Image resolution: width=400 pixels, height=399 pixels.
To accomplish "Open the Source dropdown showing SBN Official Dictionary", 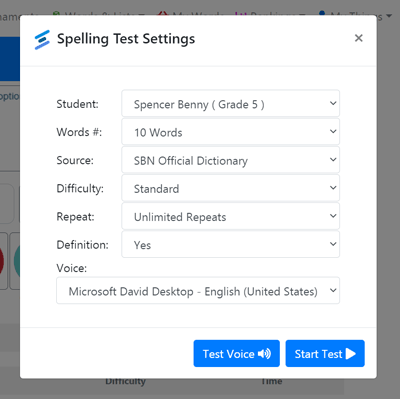I will pyautogui.click(x=231, y=160).
